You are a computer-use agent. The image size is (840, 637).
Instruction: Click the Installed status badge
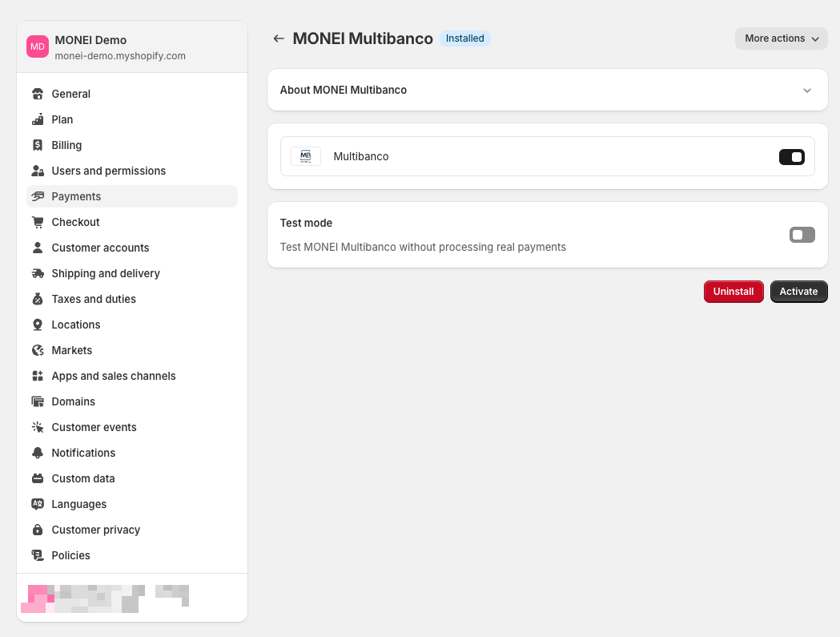(465, 38)
